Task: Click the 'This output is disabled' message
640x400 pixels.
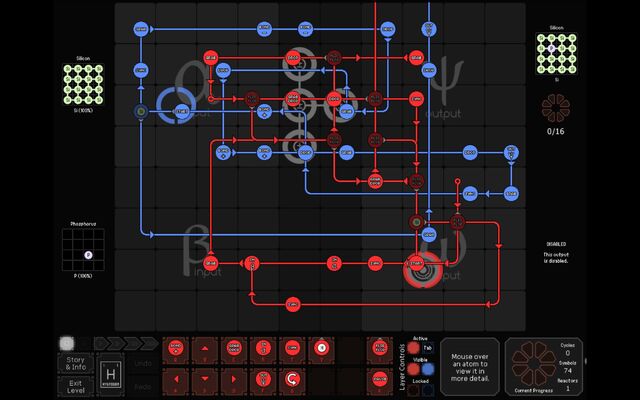Action: click(556, 258)
